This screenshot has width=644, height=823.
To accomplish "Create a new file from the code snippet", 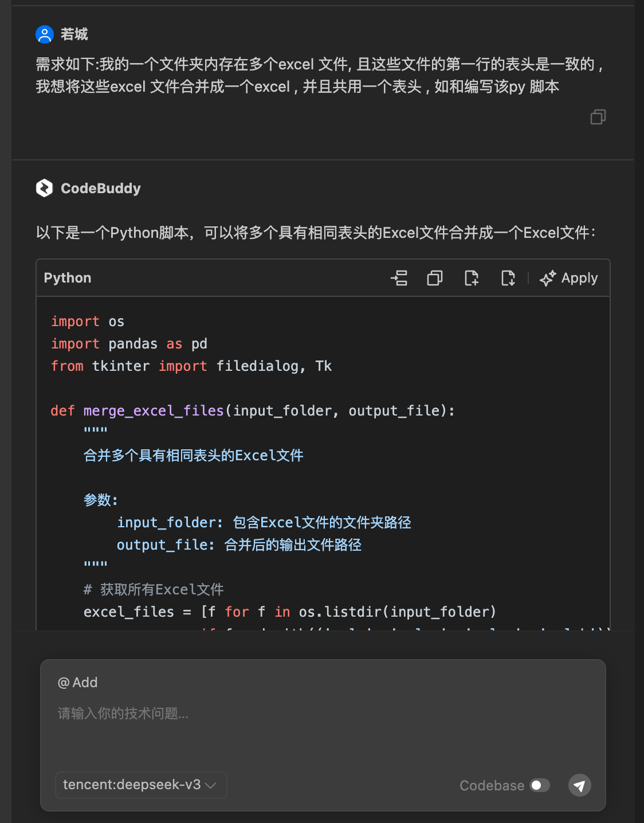I will (471, 278).
